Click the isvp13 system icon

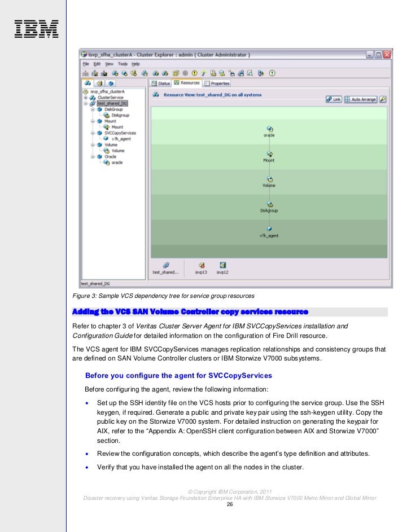coord(201,268)
